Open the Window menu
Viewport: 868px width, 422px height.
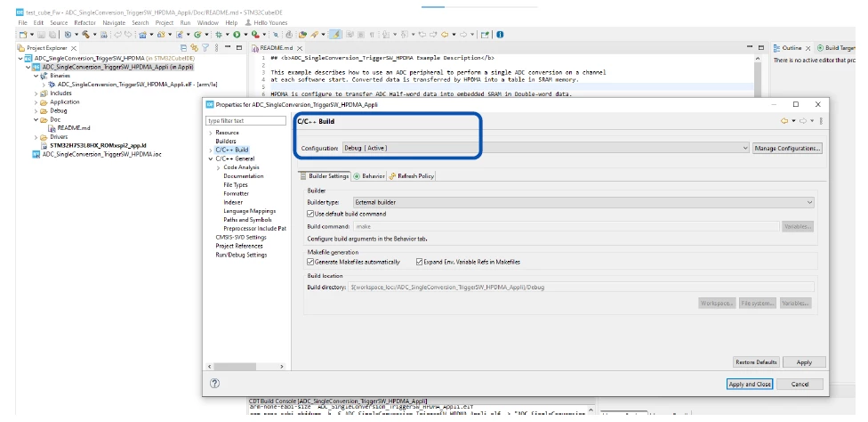(x=208, y=23)
